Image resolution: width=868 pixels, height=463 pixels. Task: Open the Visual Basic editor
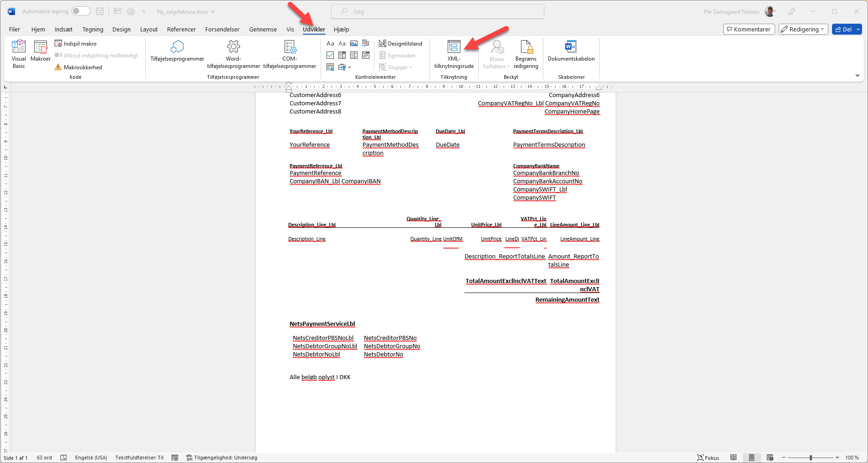[x=19, y=54]
